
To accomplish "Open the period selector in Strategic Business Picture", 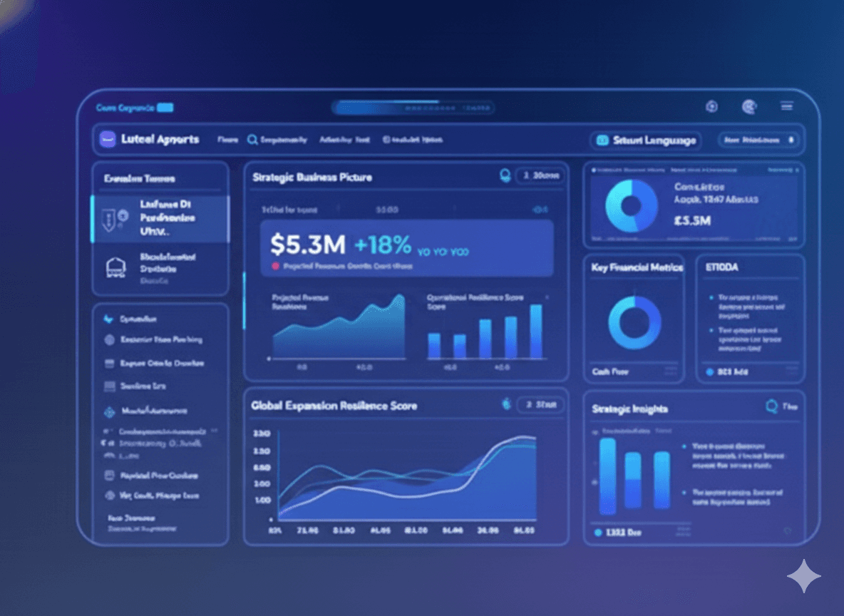I will [540, 175].
